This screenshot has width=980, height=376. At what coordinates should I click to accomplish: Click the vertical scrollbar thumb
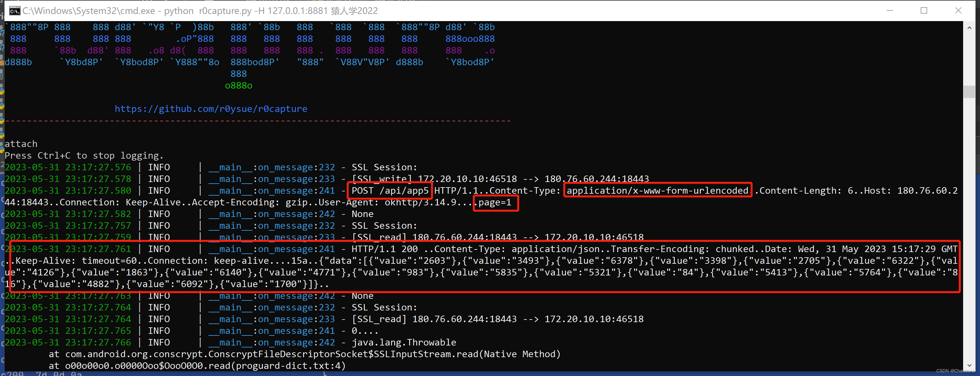[x=969, y=91]
